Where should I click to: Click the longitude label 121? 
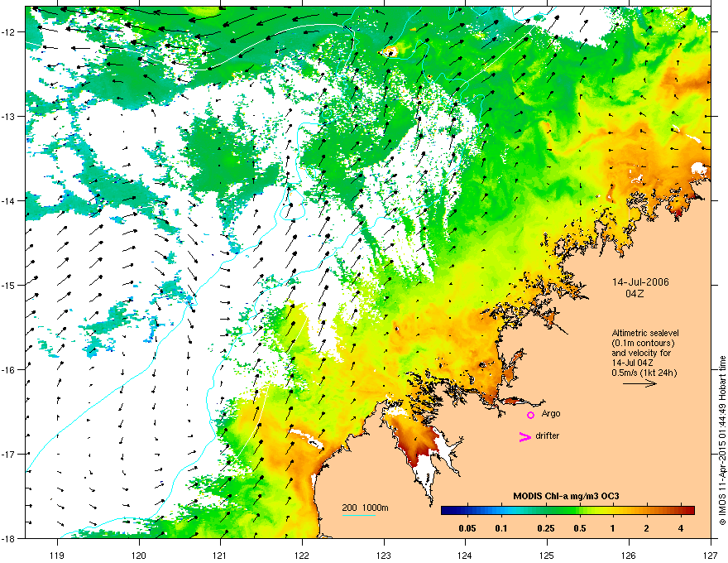pos(221,555)
